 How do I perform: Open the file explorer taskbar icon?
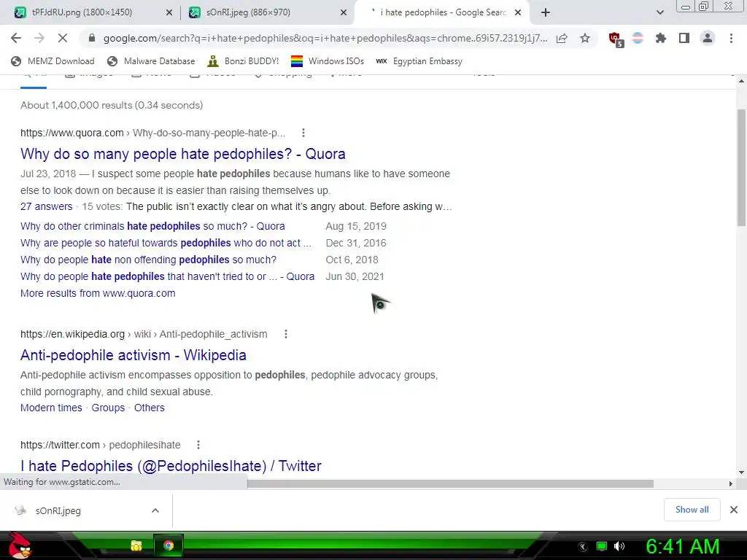(136, 545)
